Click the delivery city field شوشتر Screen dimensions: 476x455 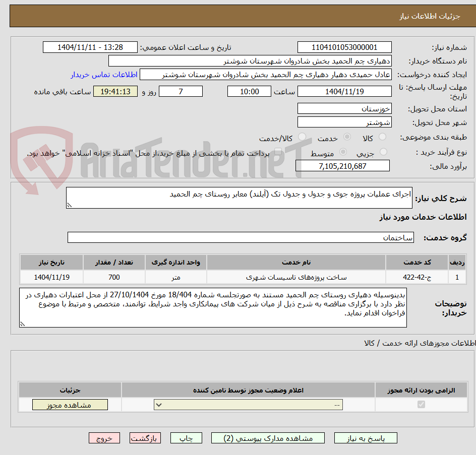(x=344, y=122)
